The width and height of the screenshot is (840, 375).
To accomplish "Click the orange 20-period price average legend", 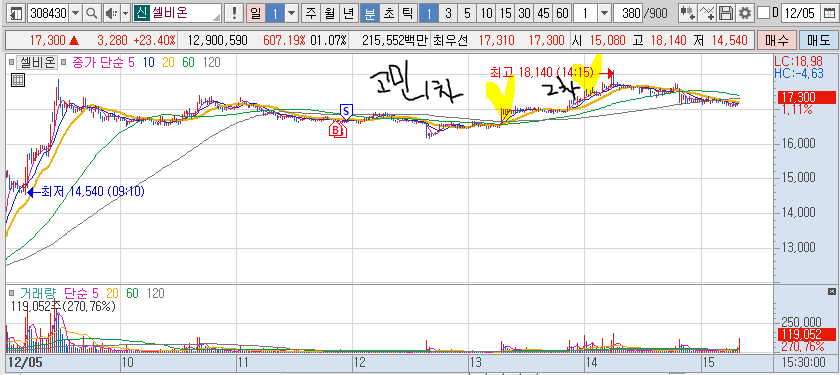I will coord(168,63).
